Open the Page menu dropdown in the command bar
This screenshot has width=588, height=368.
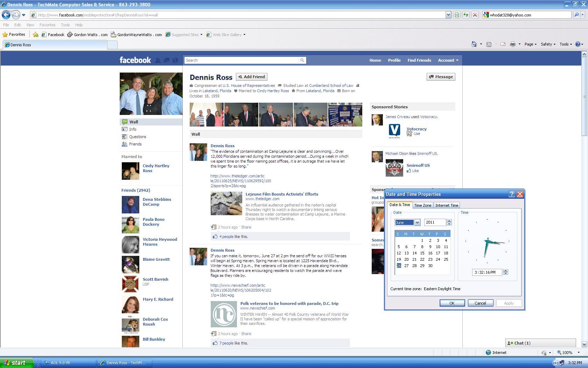[531, 44]
